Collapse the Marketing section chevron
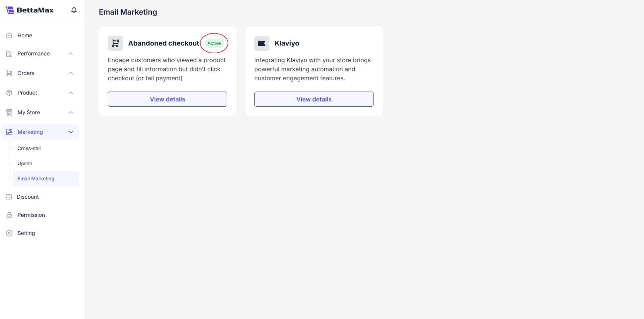Image resolution: width=644 pixels, height=319 pixels. (71, 132)
